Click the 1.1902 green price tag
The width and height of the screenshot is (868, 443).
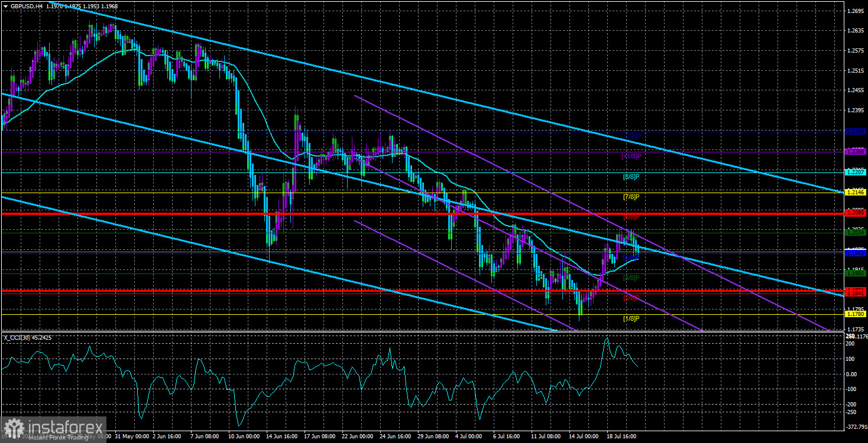pos(856,273)
